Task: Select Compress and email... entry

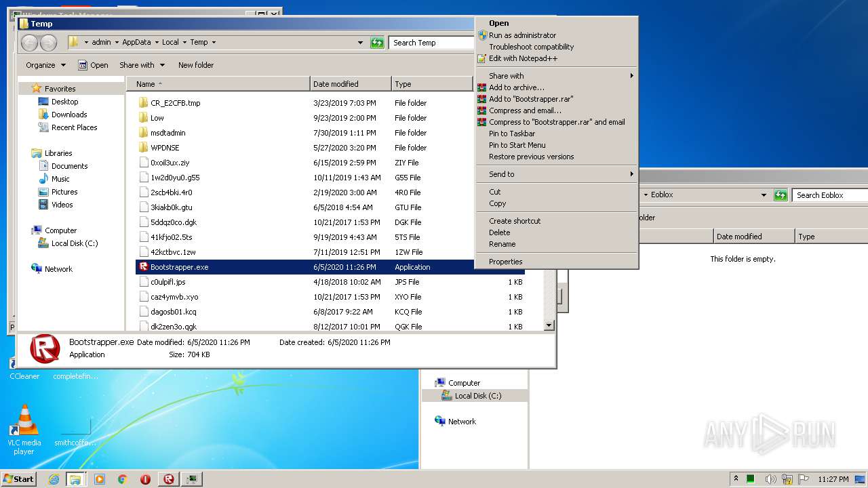Action: pyautogui.click(x=525, y=110)
